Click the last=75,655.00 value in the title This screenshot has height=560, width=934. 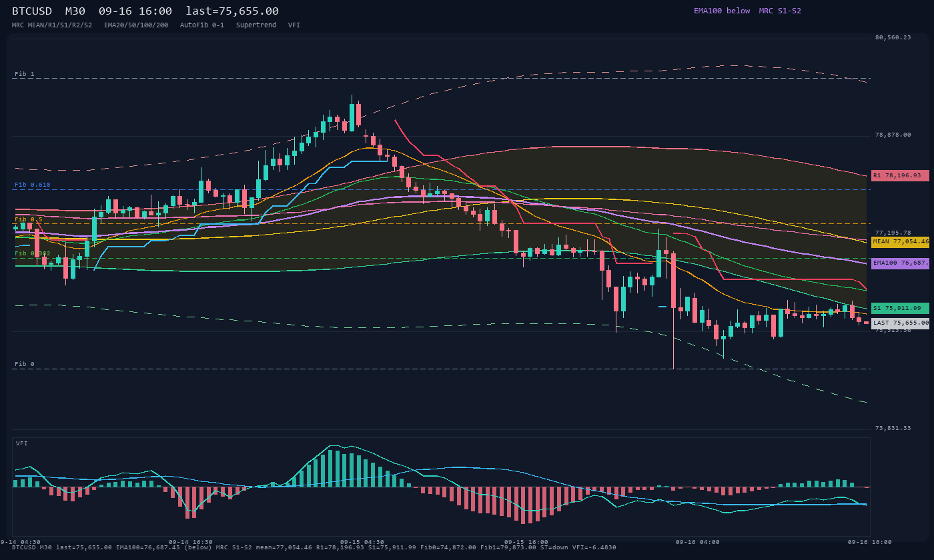(x=232, y=11)
